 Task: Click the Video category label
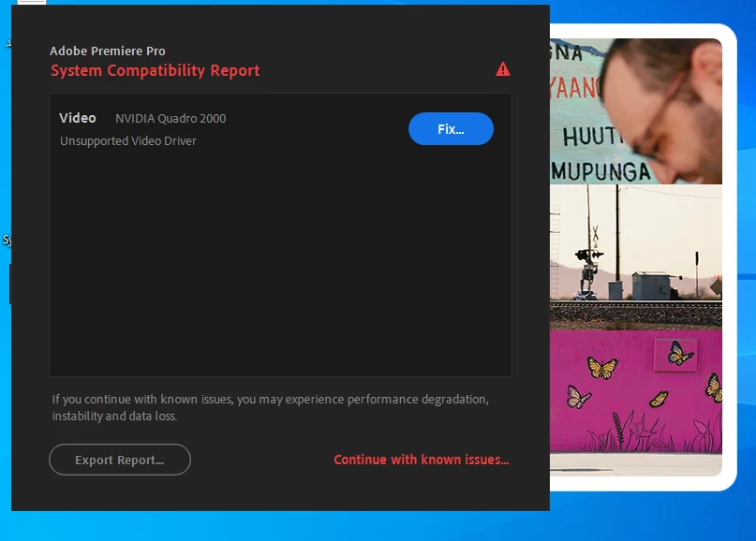pyautogui.click(x=77, y=118)
